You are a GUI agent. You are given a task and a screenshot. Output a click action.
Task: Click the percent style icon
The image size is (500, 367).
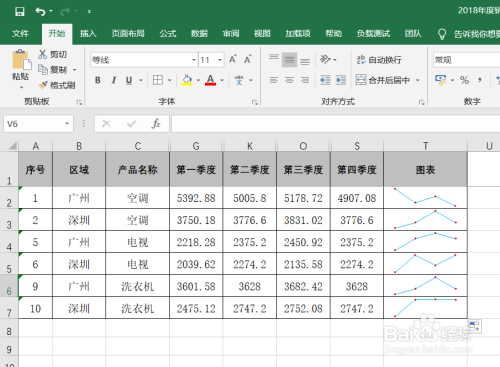(x=464, y=80)
